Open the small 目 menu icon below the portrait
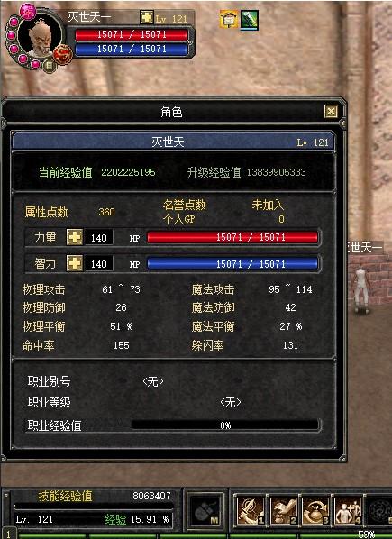392x539 pixels. [x=50, y=66]
